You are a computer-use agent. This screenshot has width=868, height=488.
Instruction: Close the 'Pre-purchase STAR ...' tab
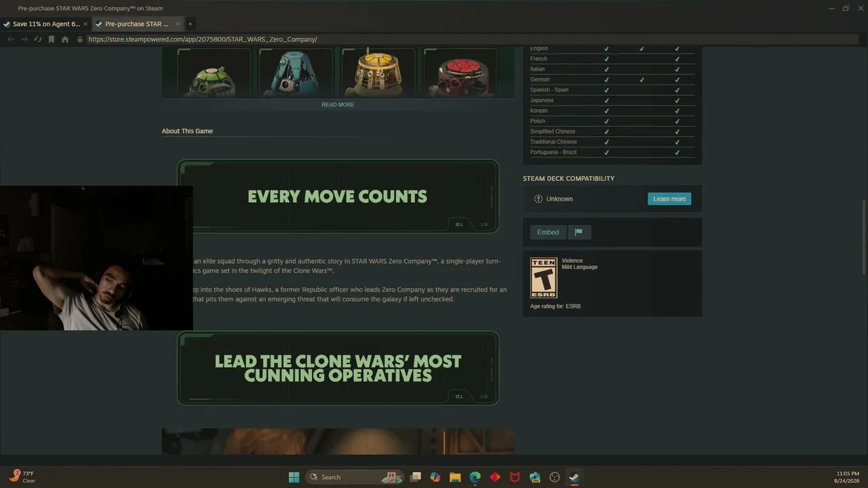[178, 24]
